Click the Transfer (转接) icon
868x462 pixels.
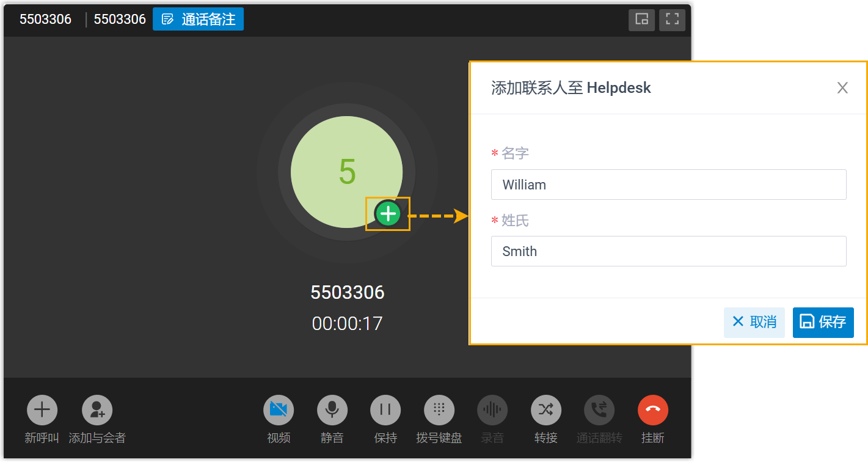[546, 410]
